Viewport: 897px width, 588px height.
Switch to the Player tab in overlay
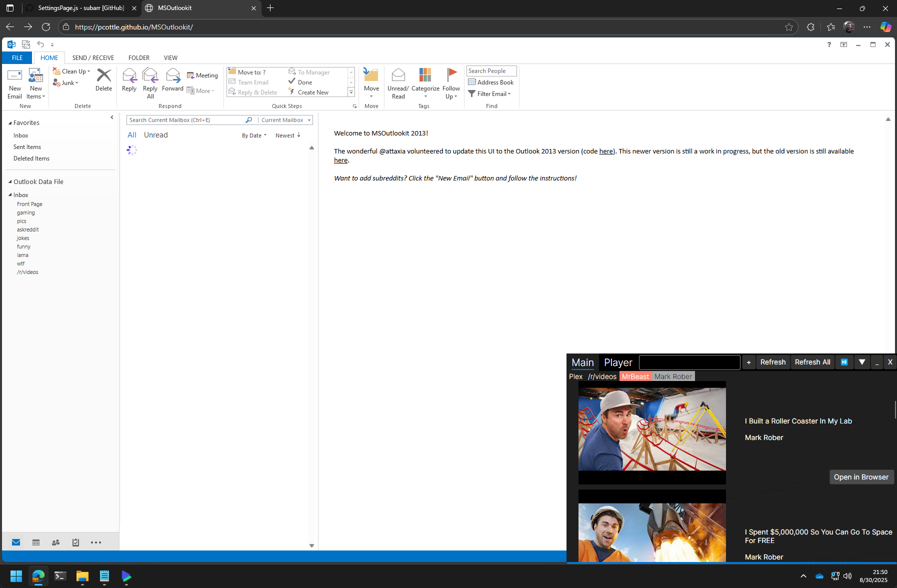coord(618,362)
